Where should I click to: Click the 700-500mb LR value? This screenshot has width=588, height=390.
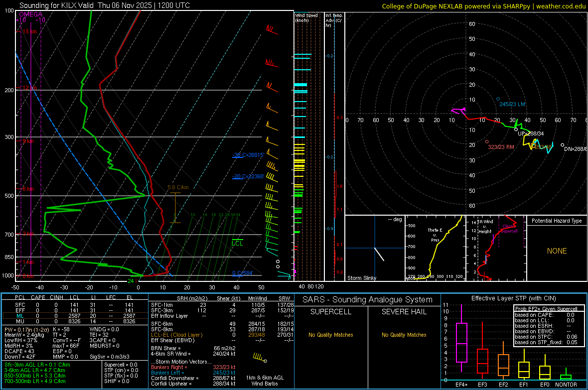pos(35,382)
